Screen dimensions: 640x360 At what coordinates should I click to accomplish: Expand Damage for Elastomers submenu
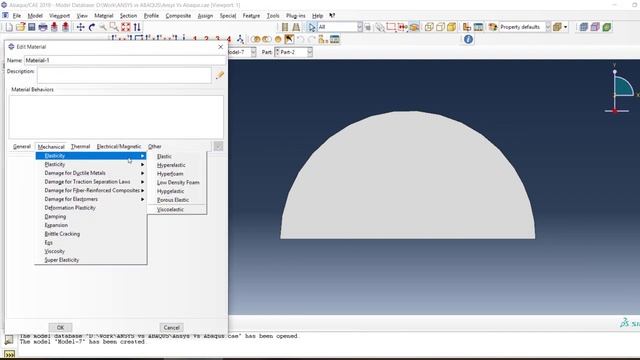[x=91, y=199]
